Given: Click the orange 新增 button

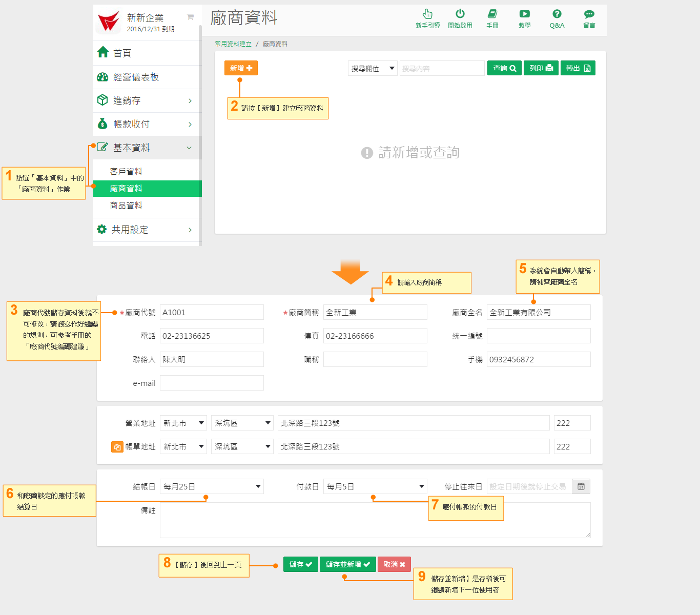Looking at the screenshot, I should [241, 68].
